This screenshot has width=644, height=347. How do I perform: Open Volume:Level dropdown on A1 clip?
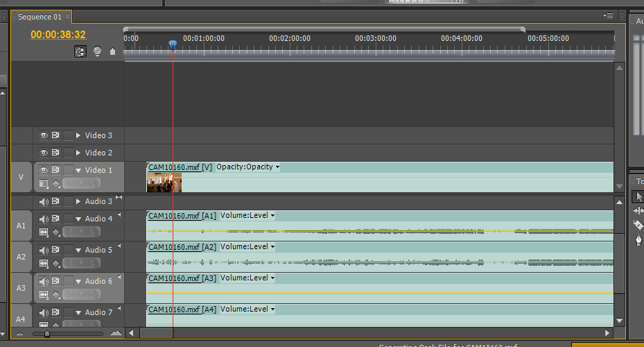pyautogui.click(x=272, y=216)
